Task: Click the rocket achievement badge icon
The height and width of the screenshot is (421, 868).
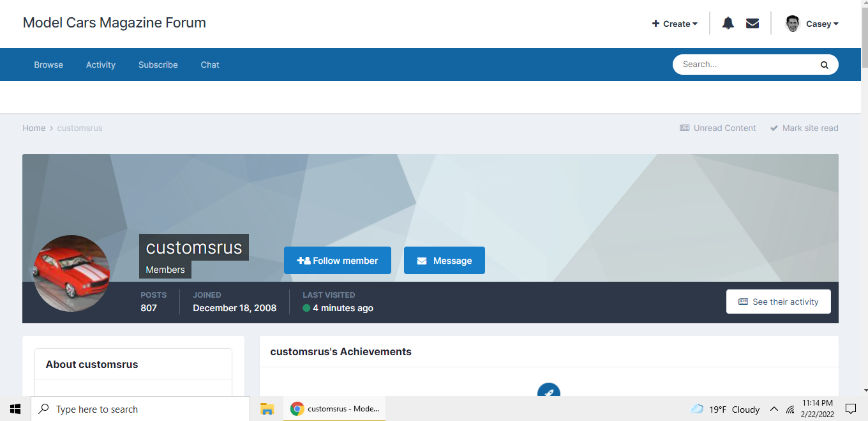Action: [549, 390]
